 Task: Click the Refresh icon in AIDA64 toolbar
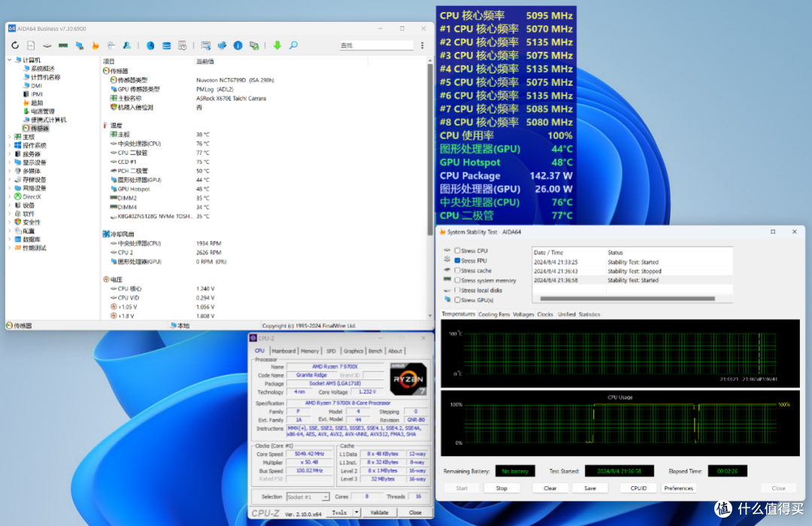pyautogui.click(x=15, y=46)
